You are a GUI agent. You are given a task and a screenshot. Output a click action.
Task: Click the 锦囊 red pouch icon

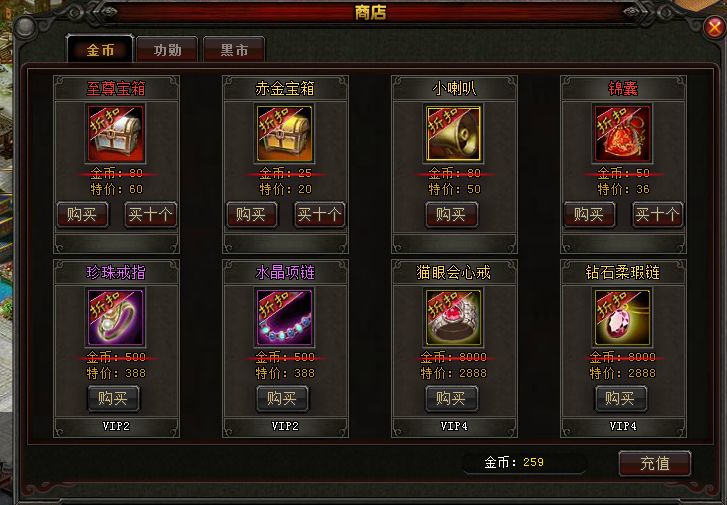pos(623,133)
